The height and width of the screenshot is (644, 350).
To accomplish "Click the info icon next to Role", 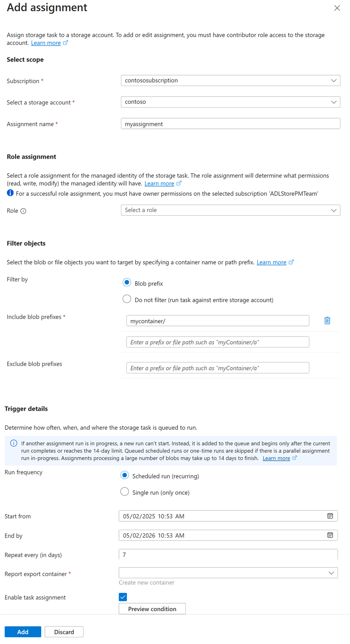I will coord(23,211).
